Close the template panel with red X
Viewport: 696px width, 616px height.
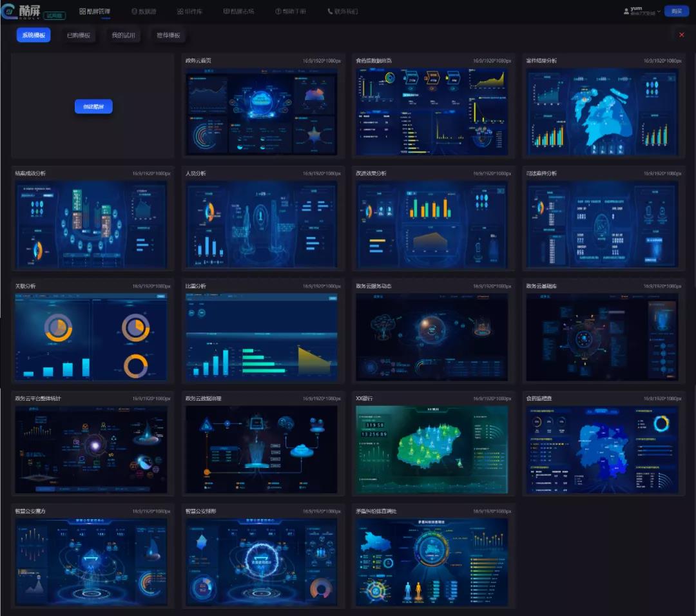[682, 35]
